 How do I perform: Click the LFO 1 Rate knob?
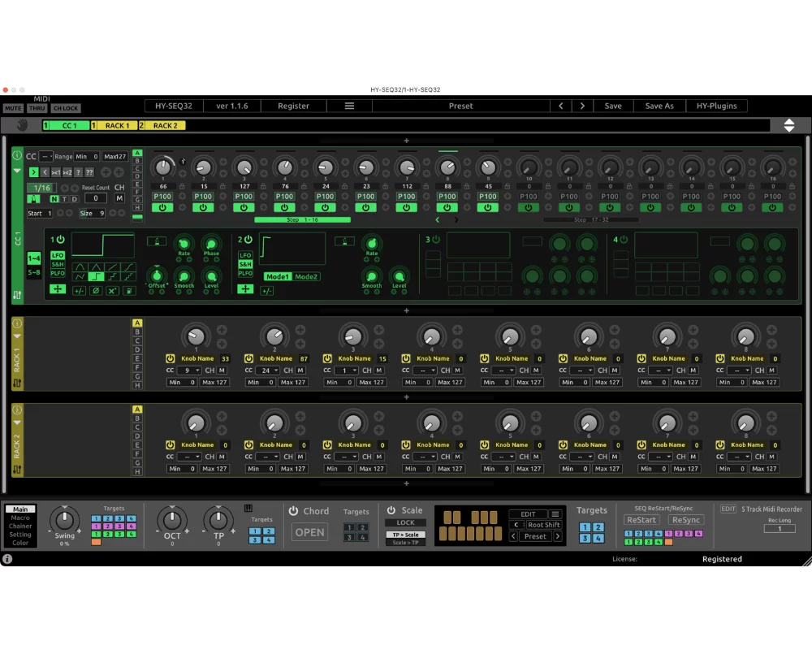point(184,243)
